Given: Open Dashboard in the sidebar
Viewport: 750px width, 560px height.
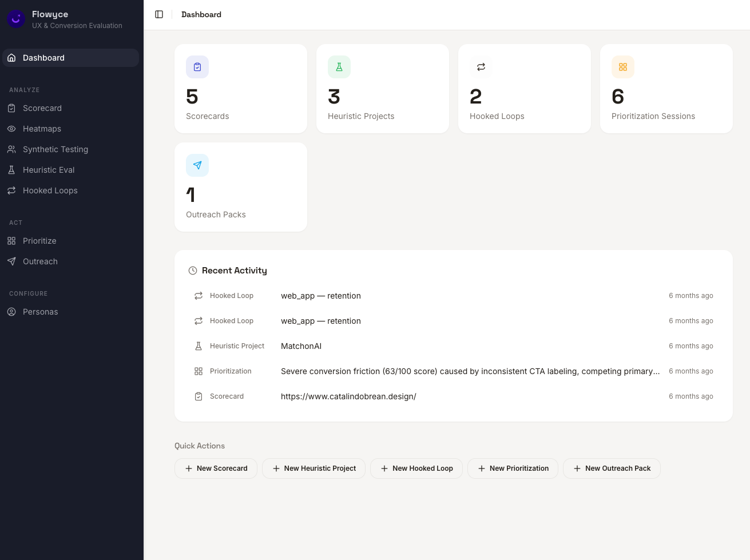Looking at the screenshot, I should point(71,58).
